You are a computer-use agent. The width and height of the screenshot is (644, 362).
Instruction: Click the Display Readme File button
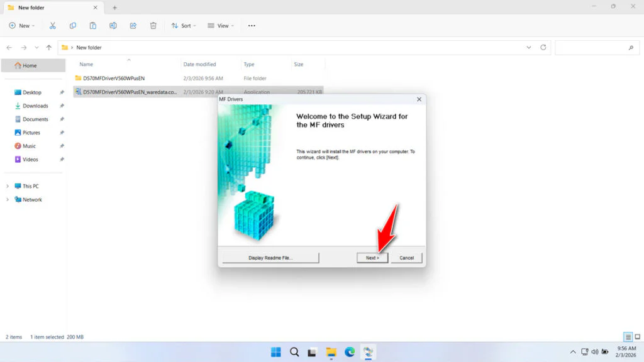(270, 257)
